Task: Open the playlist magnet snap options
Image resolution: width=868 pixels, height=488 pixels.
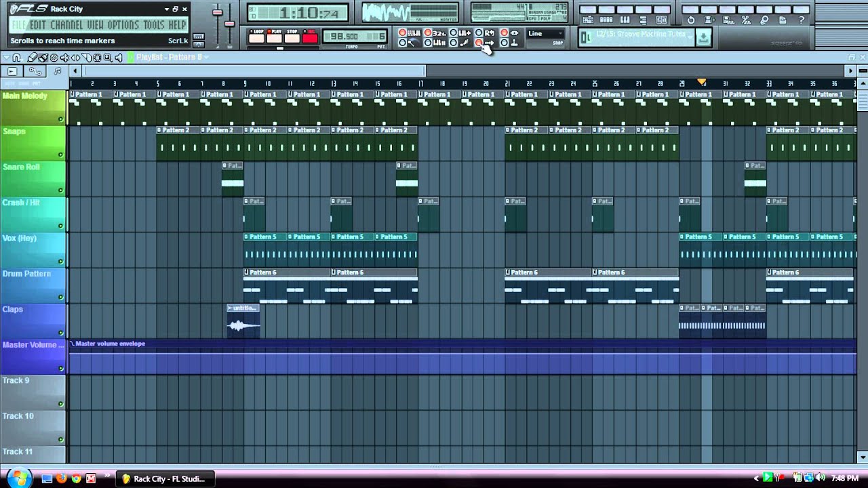Action: click(17, 58)
